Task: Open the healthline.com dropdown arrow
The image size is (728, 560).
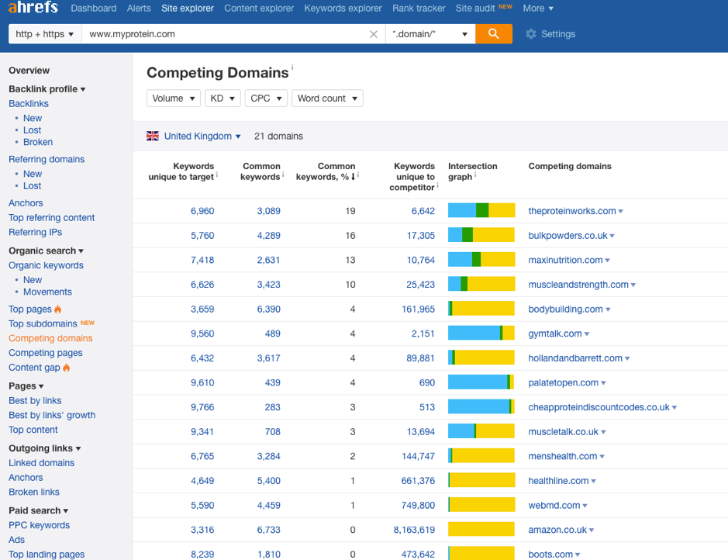Action: pos(593,481)
